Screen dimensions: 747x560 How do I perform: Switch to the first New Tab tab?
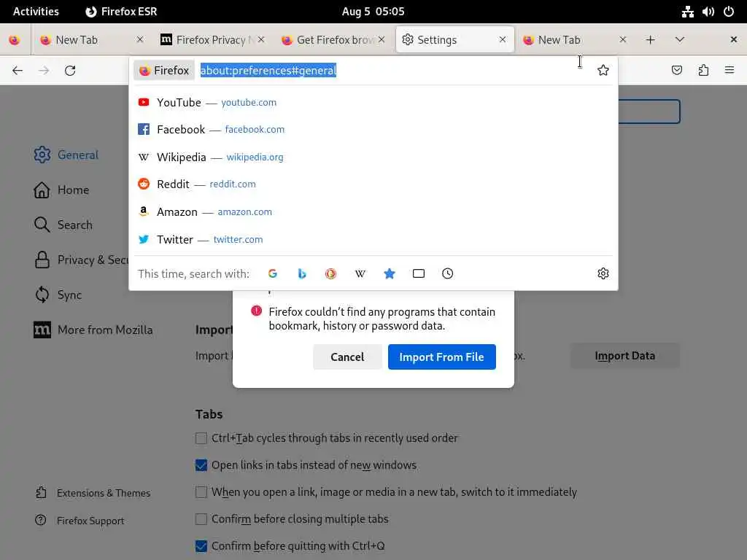point(92,39)
